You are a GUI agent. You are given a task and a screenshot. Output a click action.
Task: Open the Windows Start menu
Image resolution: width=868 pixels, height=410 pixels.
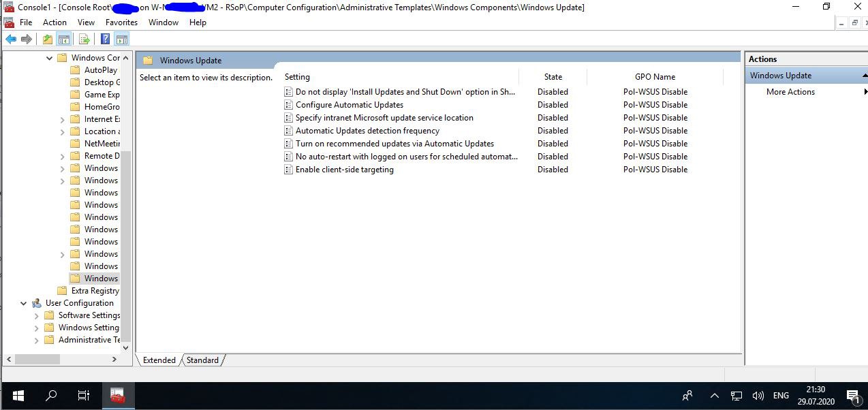[x=18, y=396]
